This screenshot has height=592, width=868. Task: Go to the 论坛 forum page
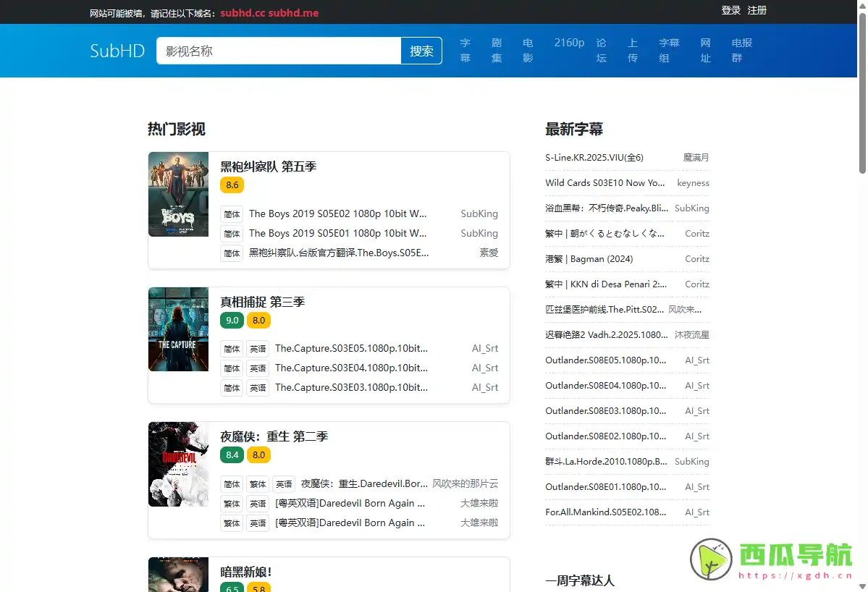[601, 51]
